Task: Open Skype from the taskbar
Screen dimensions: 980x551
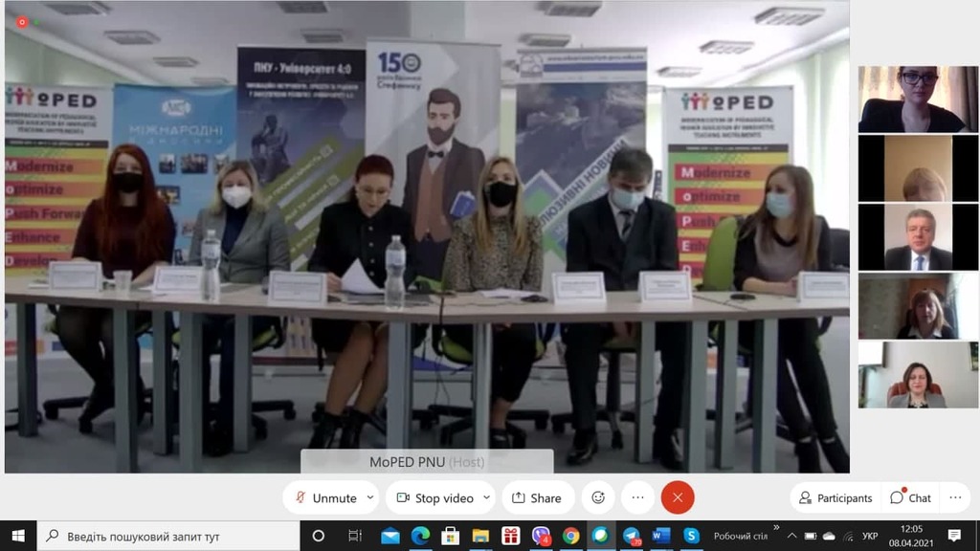Action: click(x=691, y=536)
